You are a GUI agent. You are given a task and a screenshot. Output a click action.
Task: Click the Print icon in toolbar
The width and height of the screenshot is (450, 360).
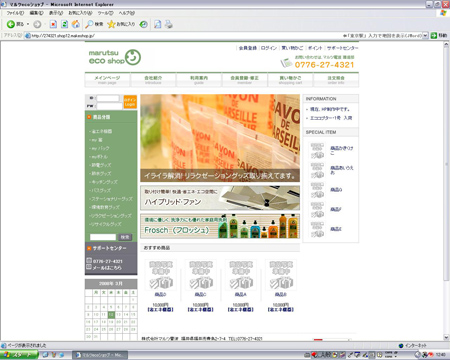click(169, 24)
